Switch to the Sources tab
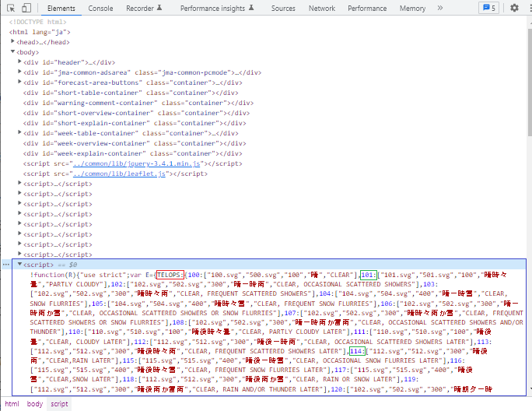Screen dimensions: 532x411 [x=283, y=8]
